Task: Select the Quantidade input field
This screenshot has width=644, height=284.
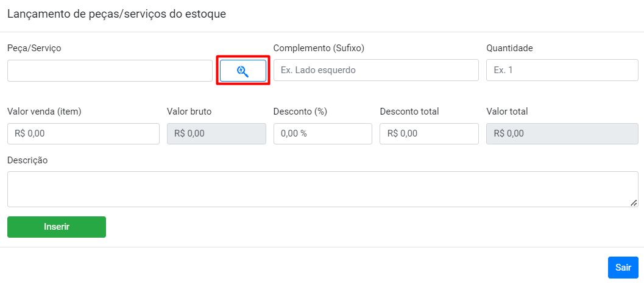Action: [562, 71]
